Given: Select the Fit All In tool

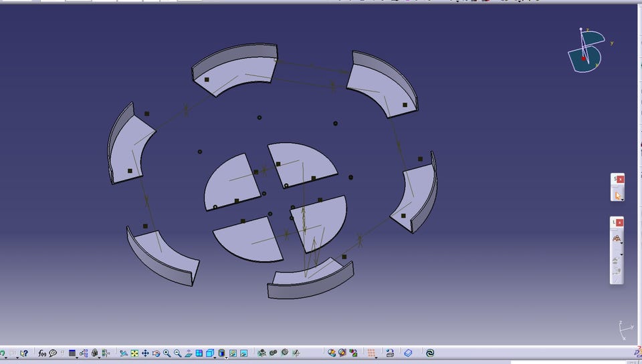Looking at the screenshot, I should 134,353.
